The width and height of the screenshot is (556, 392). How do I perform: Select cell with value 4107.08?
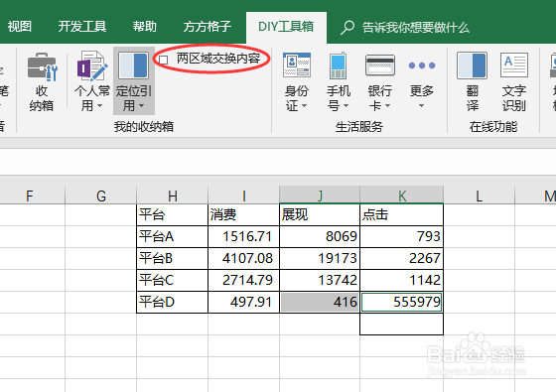coord(244,258)
